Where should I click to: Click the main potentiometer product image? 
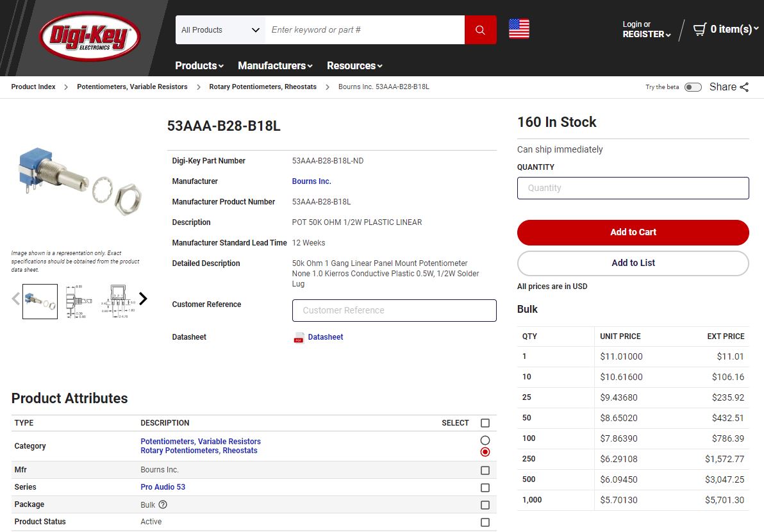(x=79, y=181)
